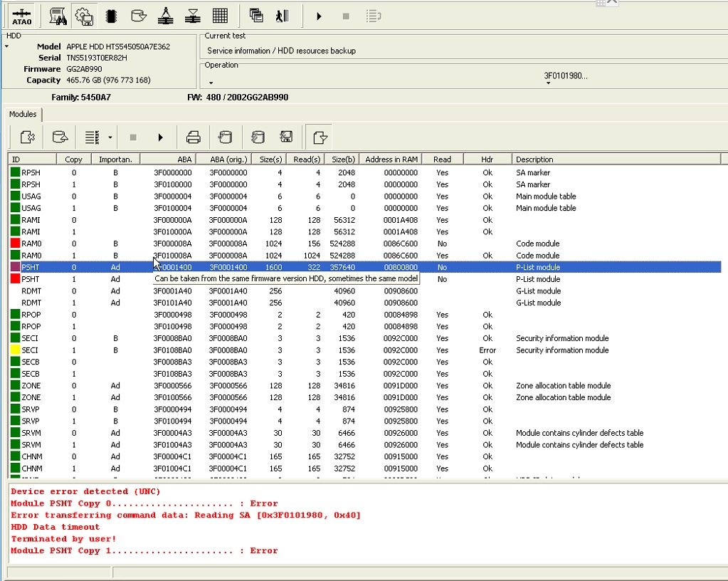Click the floppy disk save icon in Modules toolbar

pos(287,137)
